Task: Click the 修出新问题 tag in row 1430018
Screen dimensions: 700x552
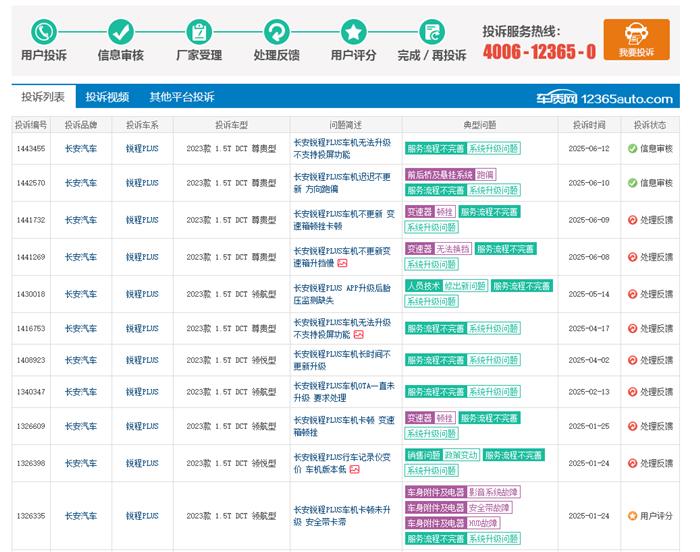Action: point(465,286)
